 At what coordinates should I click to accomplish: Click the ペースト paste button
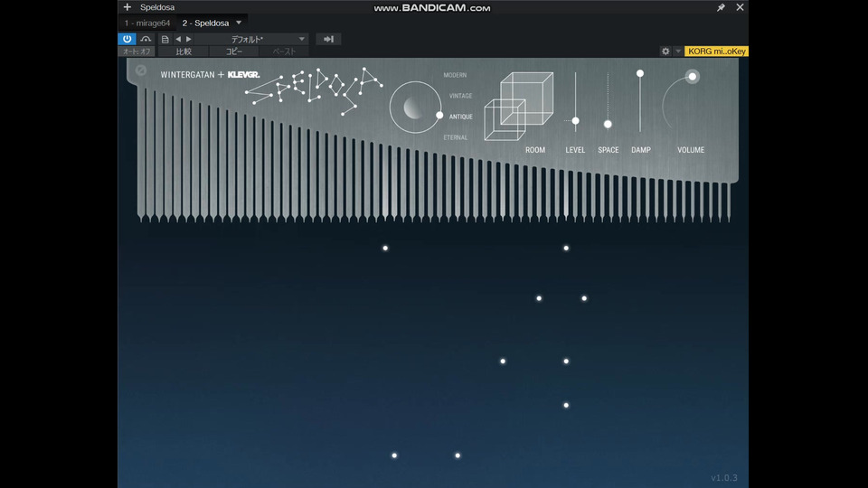(x=284, y=52)
